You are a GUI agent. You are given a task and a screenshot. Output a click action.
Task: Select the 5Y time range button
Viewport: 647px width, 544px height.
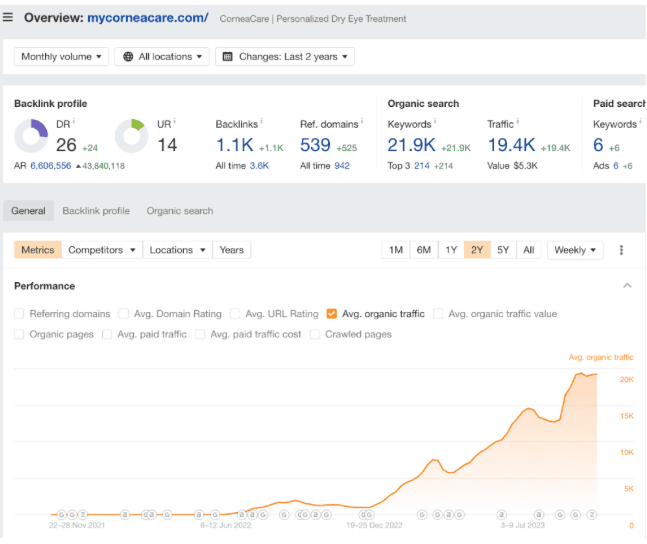pos(503,250)
